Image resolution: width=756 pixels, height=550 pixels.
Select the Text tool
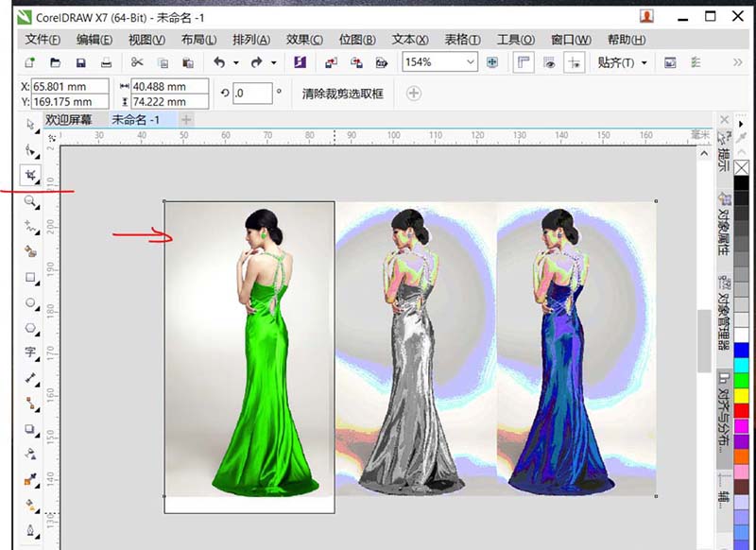29,352
